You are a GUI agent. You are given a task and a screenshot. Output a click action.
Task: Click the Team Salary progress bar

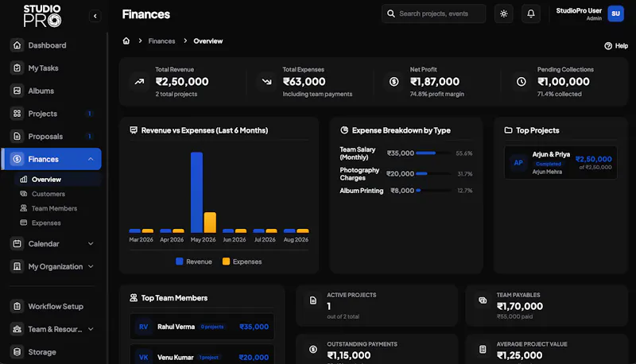click(x=433, y=153)
